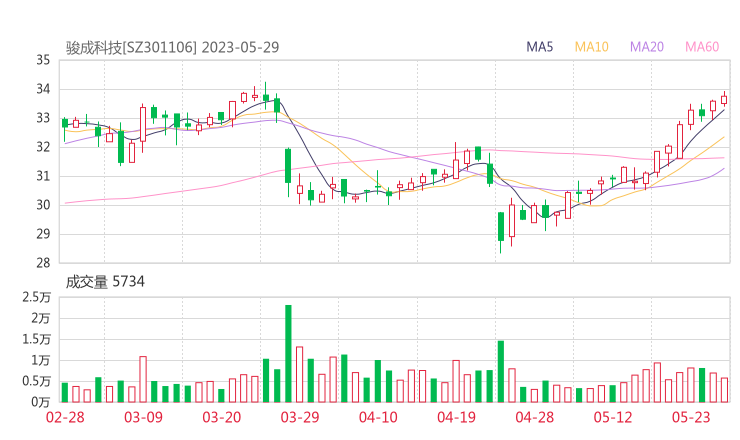Click the 32 price axis label
740x440 pixels.
tap(43, 147)
